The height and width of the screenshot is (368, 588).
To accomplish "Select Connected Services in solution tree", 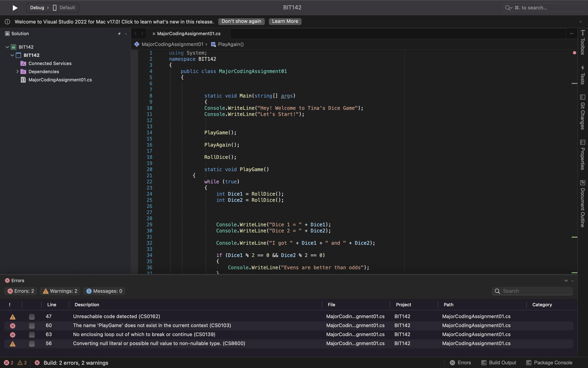I will pos(50,64).
